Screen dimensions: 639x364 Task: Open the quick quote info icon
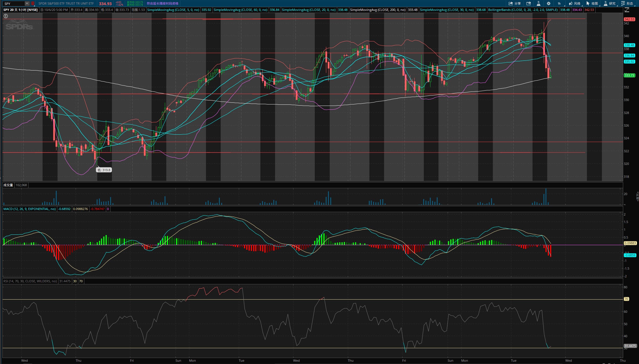click(529, 3)
